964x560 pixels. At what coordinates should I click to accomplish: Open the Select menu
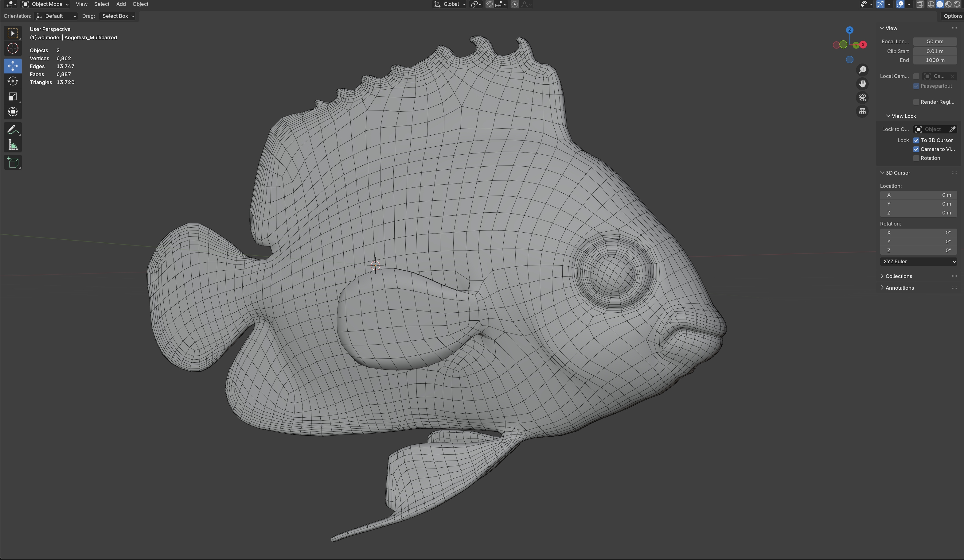[102, 4]
